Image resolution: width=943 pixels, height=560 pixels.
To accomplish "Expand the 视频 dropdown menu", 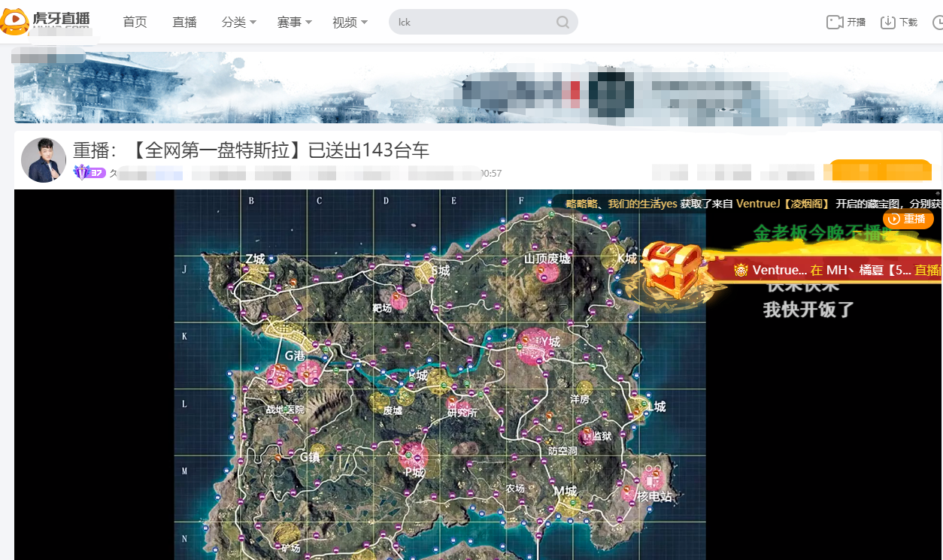I will (x=350, y=22).
